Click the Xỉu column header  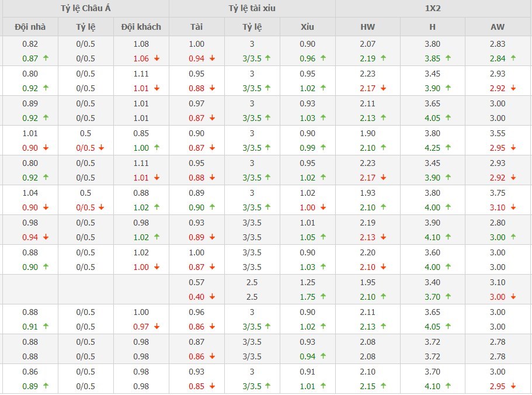[x=307, y=27]
